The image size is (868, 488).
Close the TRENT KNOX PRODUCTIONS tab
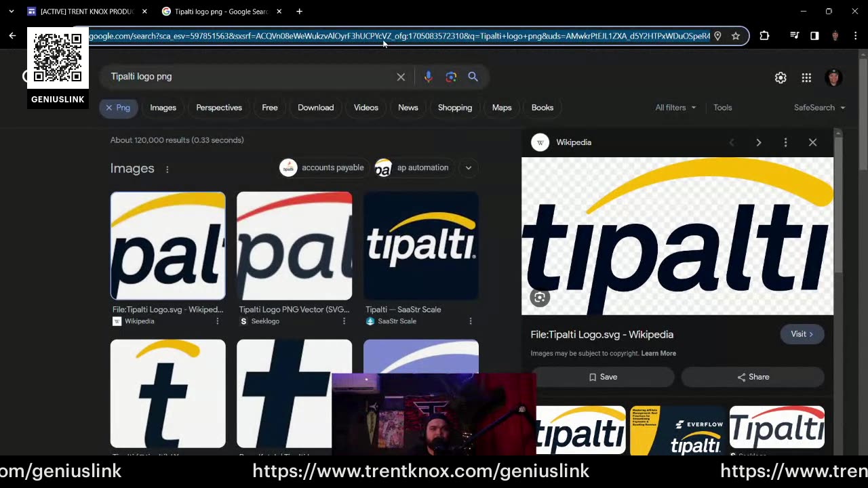pos(144,12)
